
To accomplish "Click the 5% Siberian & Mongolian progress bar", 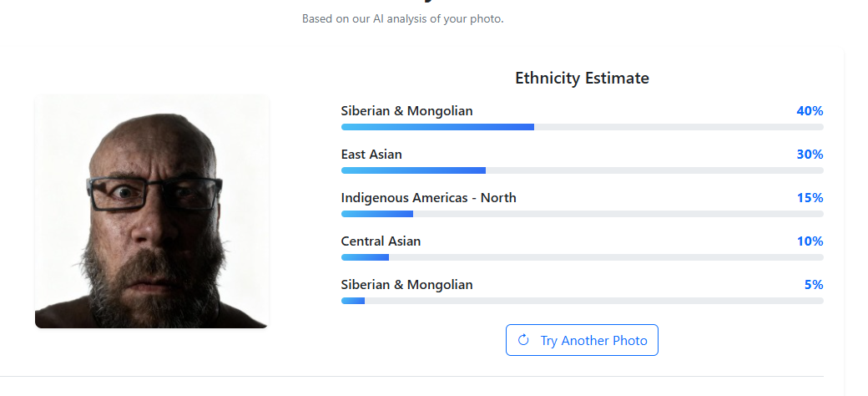I will (x=582, y=301).
